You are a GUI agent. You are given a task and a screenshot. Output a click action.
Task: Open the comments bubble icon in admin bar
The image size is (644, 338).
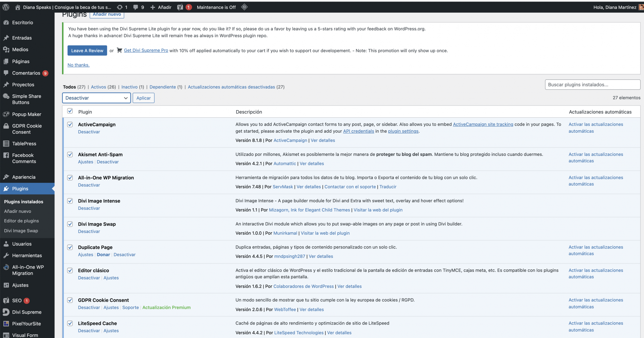click(x=136, y=7)
